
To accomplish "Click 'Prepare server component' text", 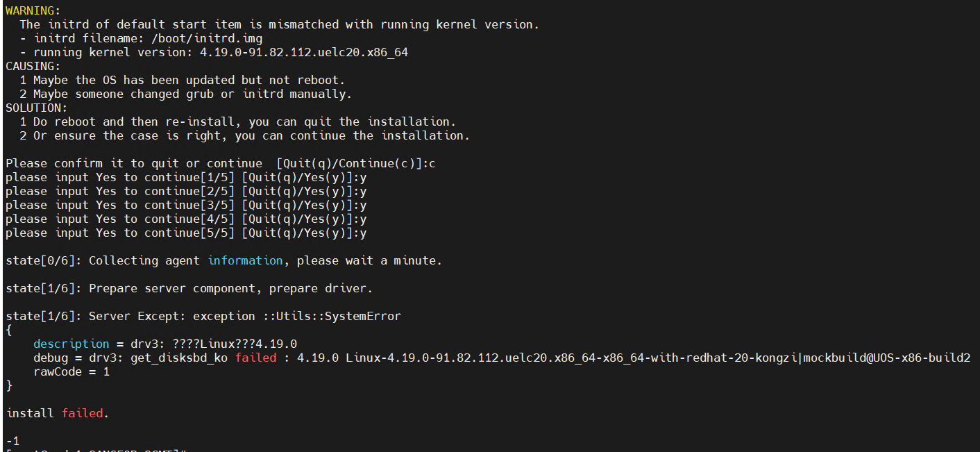I will click(x=175, y=288).
